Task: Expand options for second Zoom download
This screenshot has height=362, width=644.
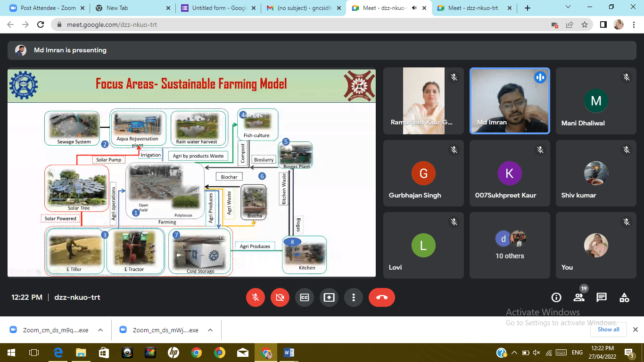Action: (210, 330)
